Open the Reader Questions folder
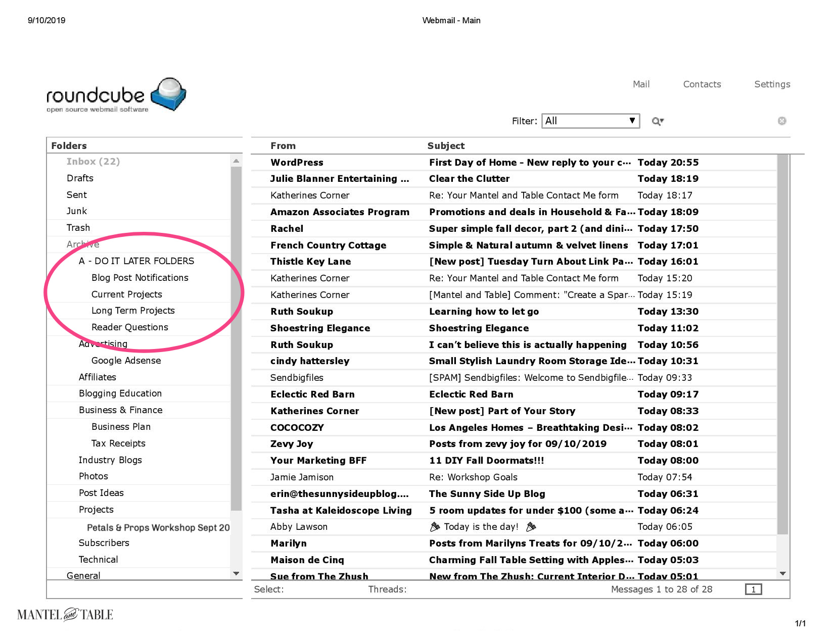 [x=138, y=327]
